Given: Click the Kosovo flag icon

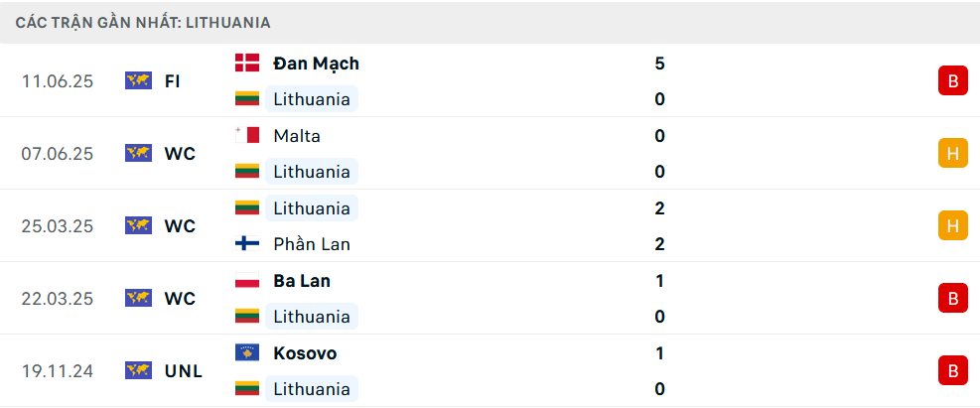Looking at the screenshot, I should 247,353.
